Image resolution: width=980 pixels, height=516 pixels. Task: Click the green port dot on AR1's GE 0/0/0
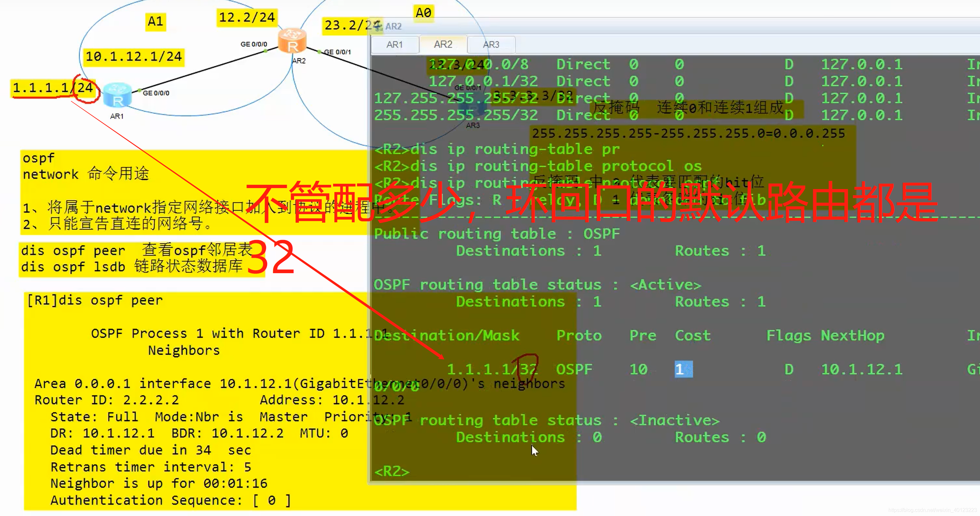click(139, 91)
